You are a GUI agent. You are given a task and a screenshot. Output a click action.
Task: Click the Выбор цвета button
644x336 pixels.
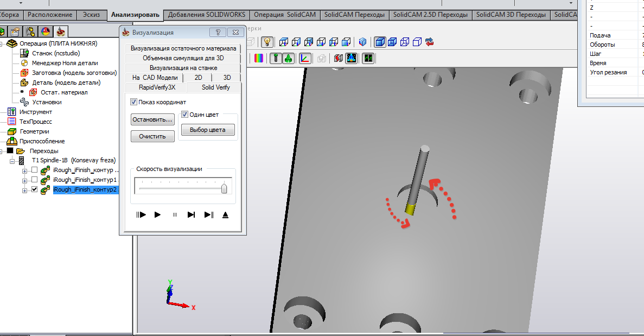pyautogui.click(x=207, y=130)
